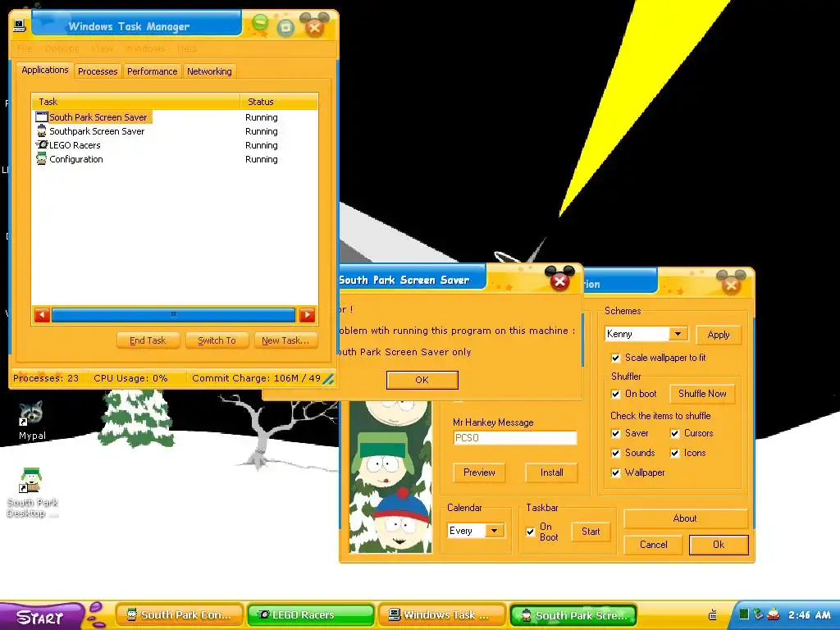Click the small tray icon before notification area
The width and height of the screenshot is (840, 630).
713,615
